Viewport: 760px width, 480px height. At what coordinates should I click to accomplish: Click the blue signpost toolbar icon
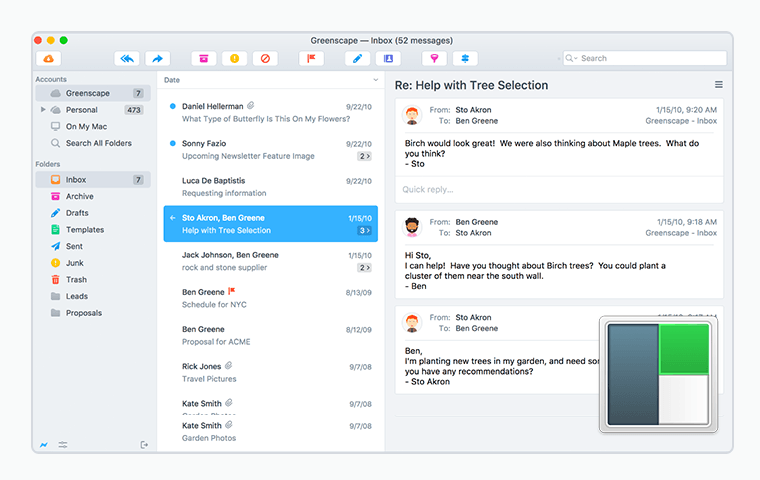465,59
